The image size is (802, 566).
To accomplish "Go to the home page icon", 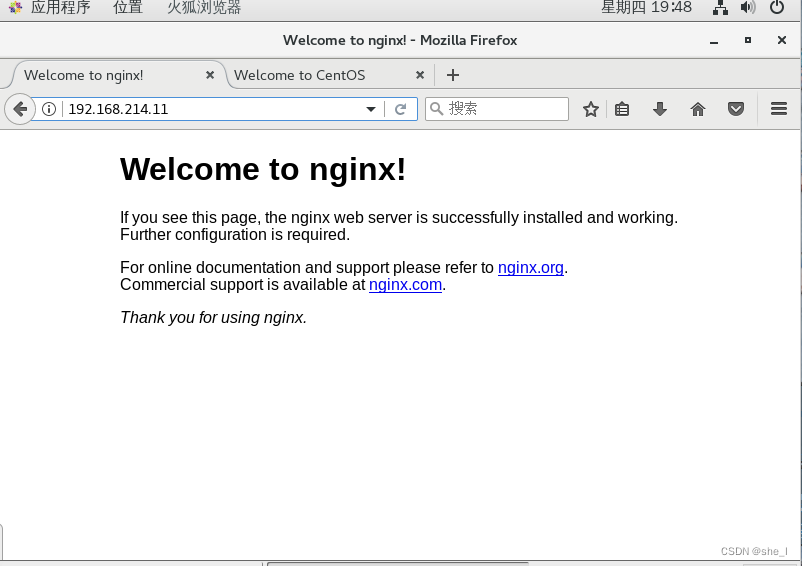I will (698, 109).
